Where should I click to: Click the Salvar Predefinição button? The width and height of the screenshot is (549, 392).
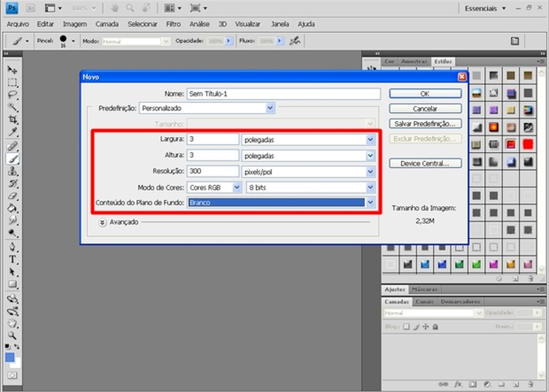click(425, 124)
